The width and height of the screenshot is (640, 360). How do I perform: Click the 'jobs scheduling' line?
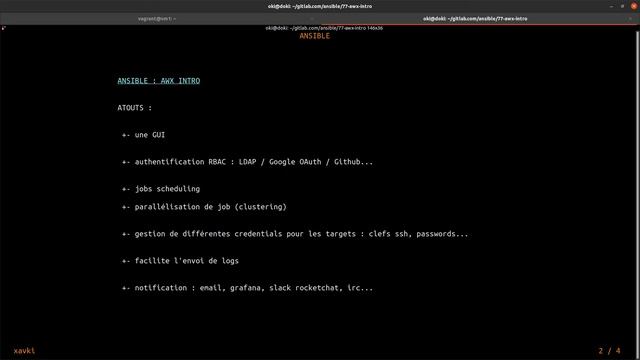click(x=161, y=189)
